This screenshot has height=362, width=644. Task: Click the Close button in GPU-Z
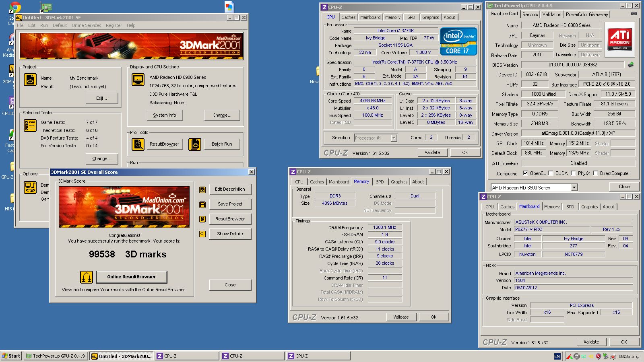pyautogui.click(x=624, y=187)
